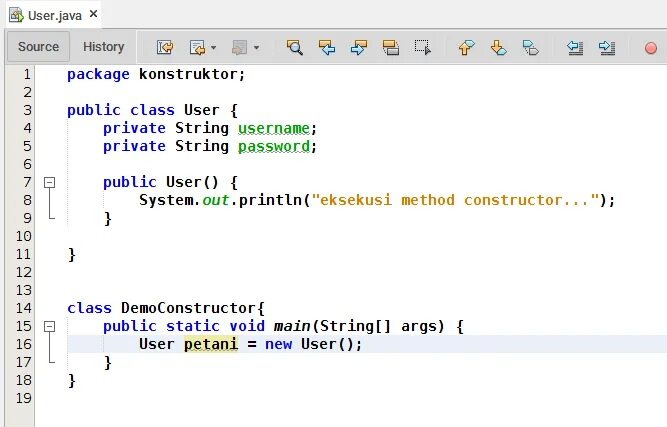Click the word 'konstruktor' in package line

click(x=188, y=74)
